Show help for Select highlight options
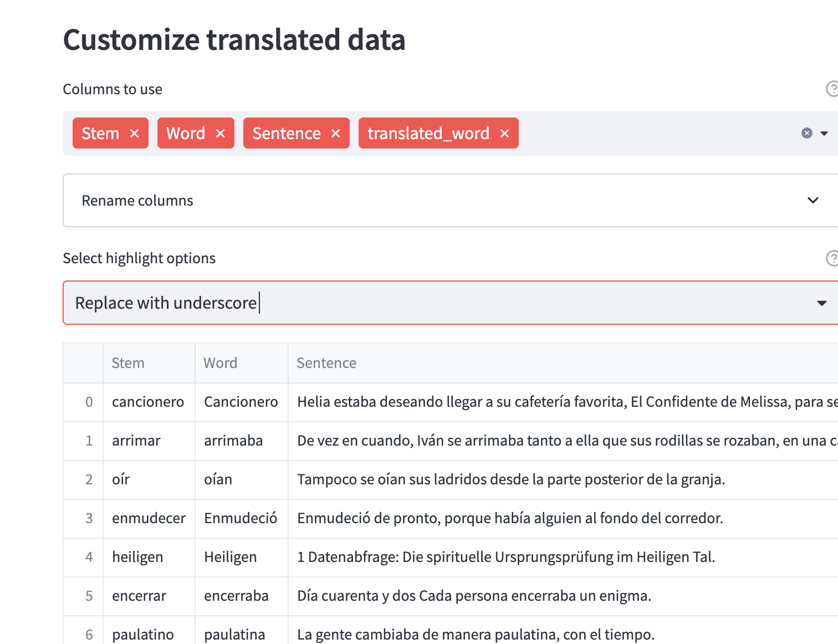 [831, 258]
